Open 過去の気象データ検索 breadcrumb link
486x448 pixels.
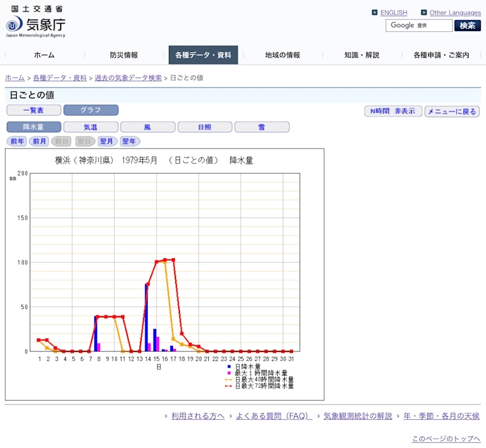click(x=128, y=78)
